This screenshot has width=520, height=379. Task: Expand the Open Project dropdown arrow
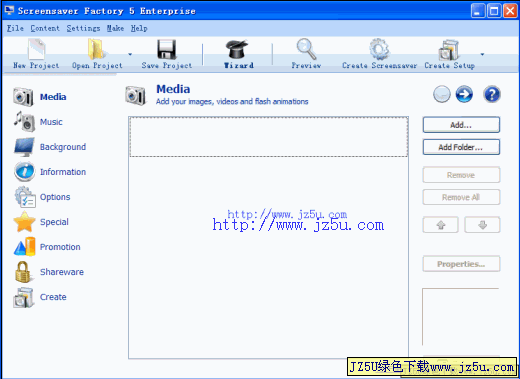pos(130,54)
